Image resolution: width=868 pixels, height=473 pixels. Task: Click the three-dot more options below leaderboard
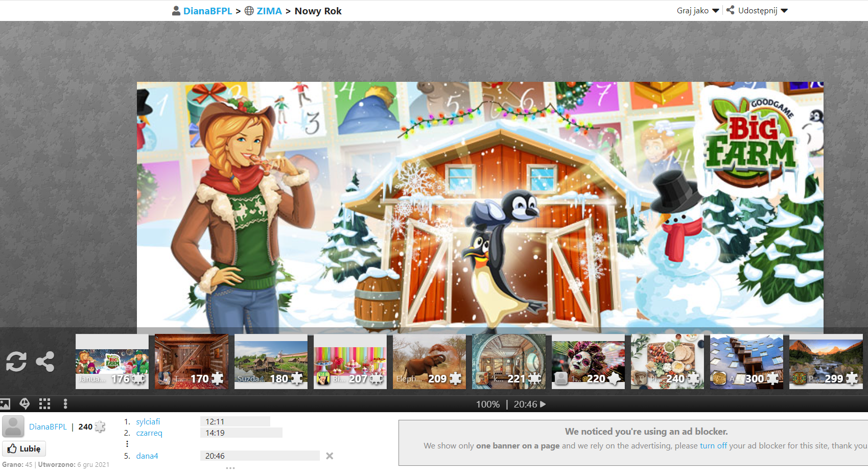[230, 467]
